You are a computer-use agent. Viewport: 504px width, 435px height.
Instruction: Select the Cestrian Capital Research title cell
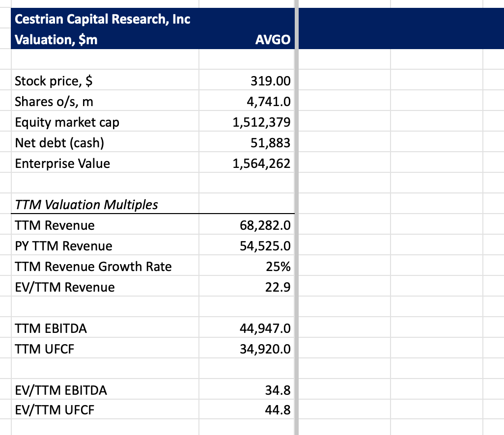(105, 18)
